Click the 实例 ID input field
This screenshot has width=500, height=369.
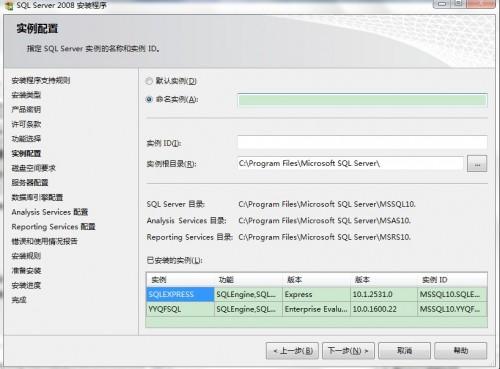[362, 142]
